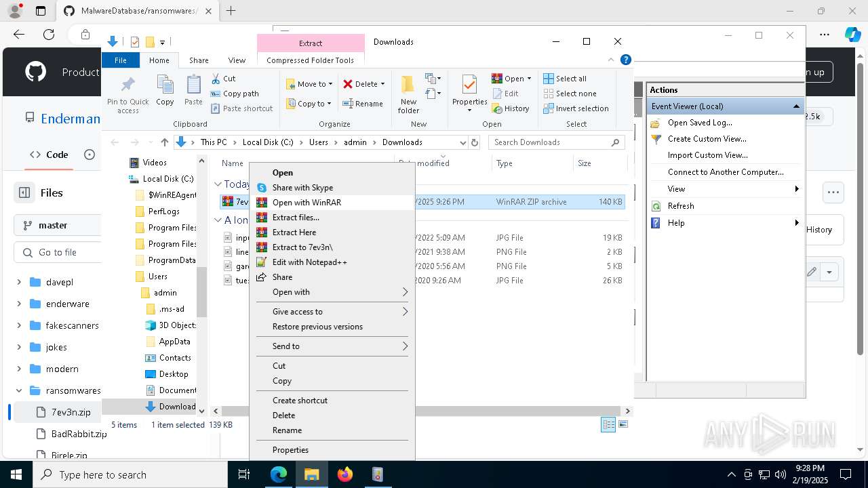Click Open Saved Log... in Event Viewer

[x=700, y=123]
